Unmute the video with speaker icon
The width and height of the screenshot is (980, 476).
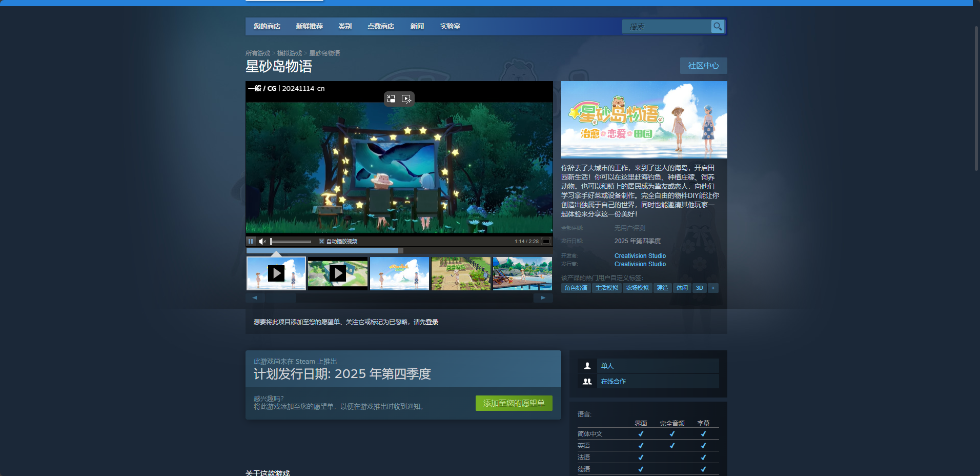click(x=262, y=241)
